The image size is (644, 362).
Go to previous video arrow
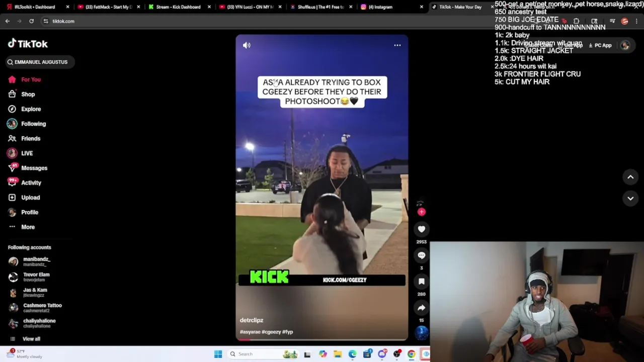[630, 177]
